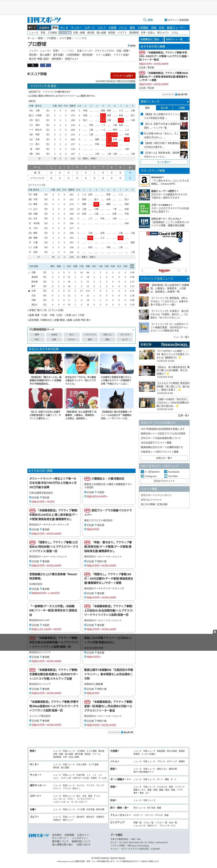Open お知らせ一覧 link box
217x868 pixels.
pyautogui.click(x=164, y=458)
